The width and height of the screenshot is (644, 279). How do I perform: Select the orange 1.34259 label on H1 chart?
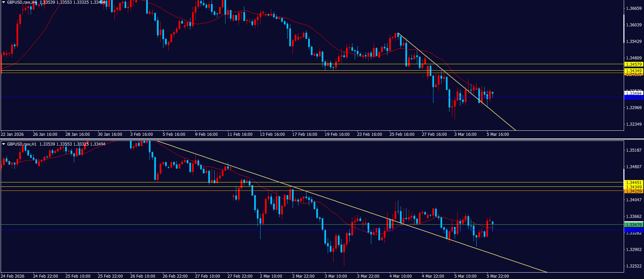[x=634, y=191]
